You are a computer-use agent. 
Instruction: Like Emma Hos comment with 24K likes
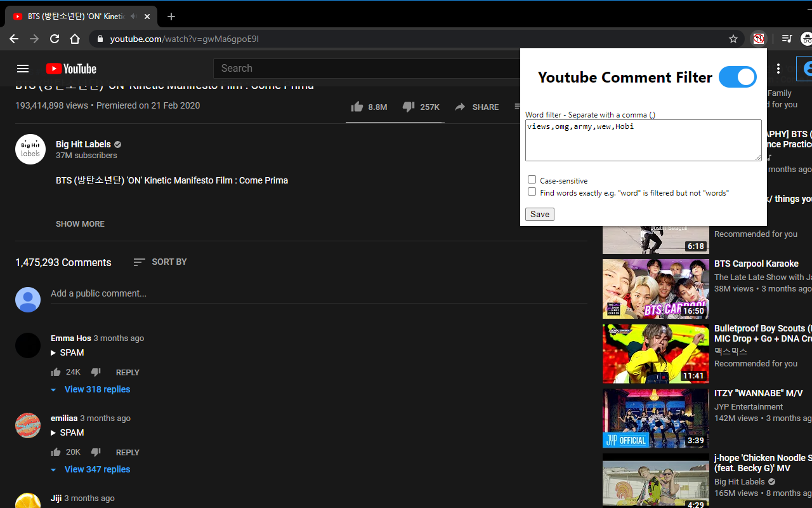[x=56, y=372]
